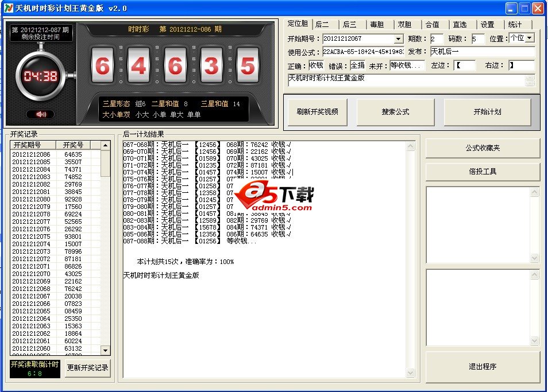Select row 20121212086 in draw records
Screen dimensions: 548x392
coord(55,154)
